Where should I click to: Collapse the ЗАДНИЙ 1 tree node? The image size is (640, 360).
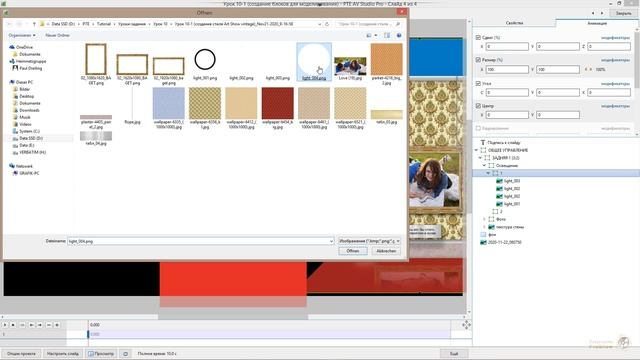tap(480, 158)
